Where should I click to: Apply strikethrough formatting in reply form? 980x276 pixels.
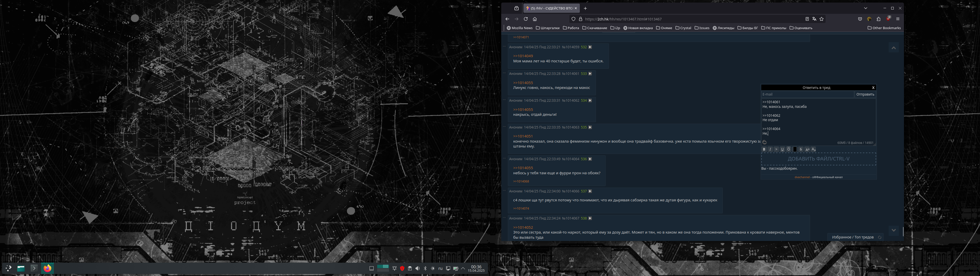pyautogui.click(x=801, y=149)
